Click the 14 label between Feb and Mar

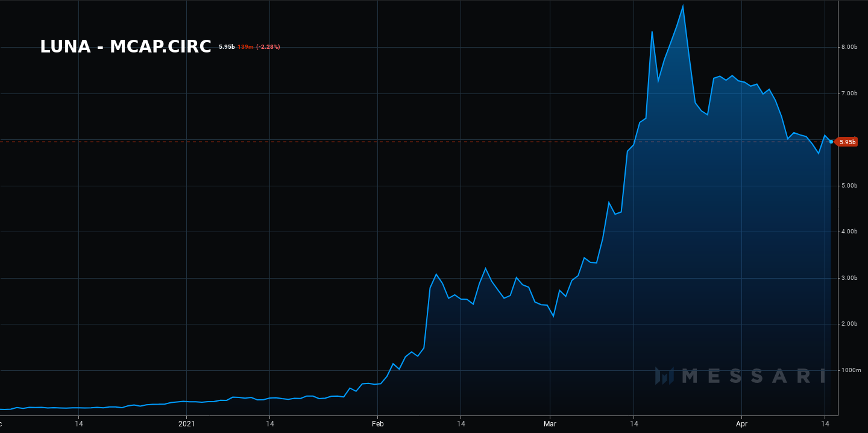pos(460,425)
